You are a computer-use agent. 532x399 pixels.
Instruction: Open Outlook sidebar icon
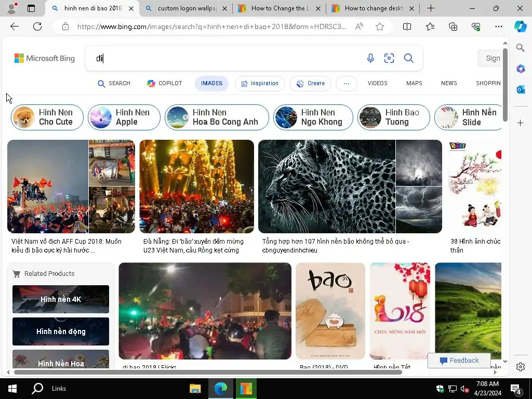click(x=521, y=89)
